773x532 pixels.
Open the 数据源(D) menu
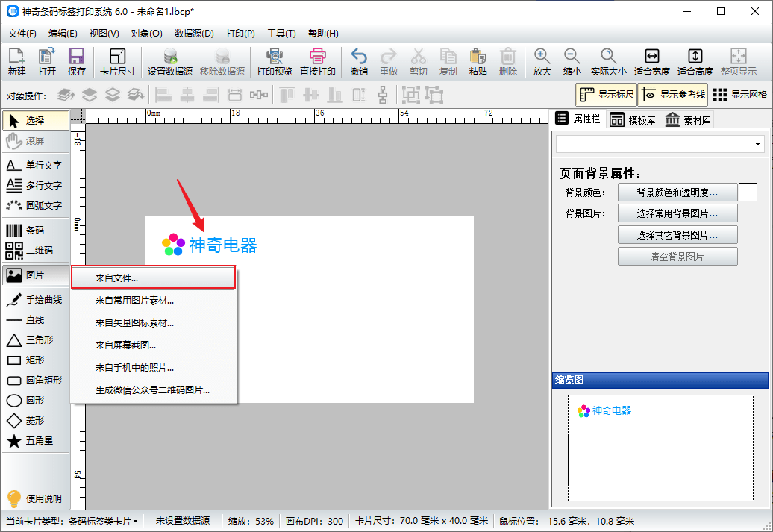click(x=194, y=34)
